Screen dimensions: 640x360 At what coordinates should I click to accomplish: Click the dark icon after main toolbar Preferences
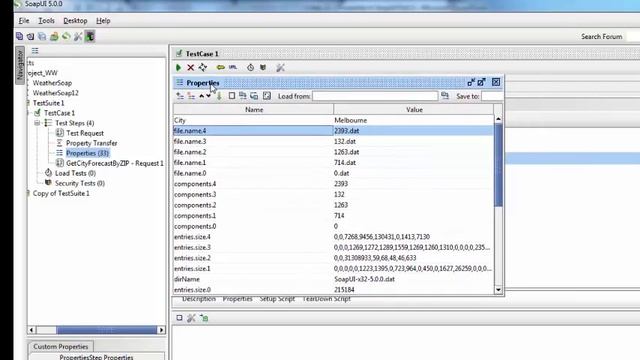point(90,36)
